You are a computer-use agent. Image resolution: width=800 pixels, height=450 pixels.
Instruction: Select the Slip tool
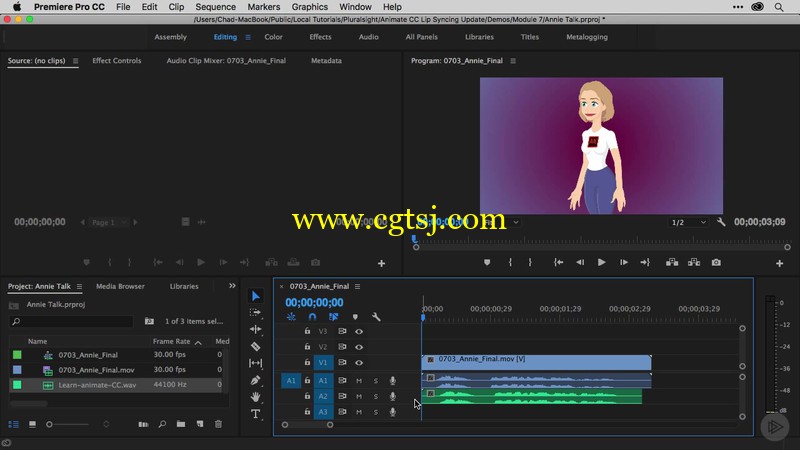[x=256, y=363]
